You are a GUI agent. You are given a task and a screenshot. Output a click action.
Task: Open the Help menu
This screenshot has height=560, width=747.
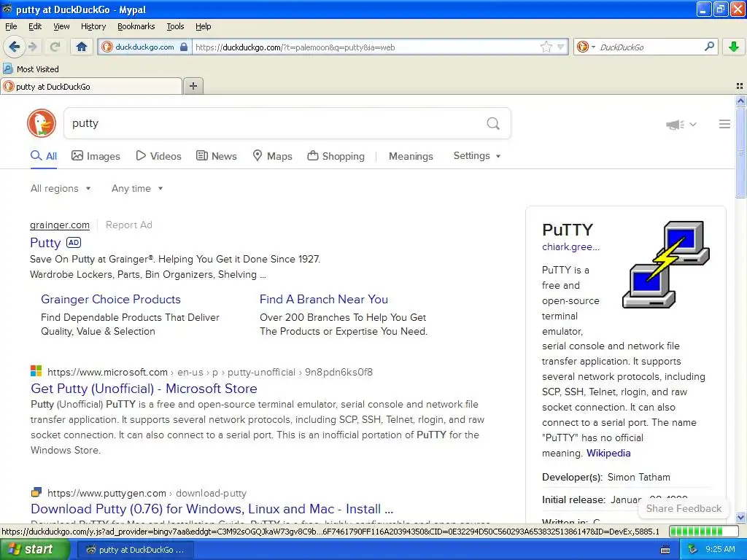click(x=204, y=26)
